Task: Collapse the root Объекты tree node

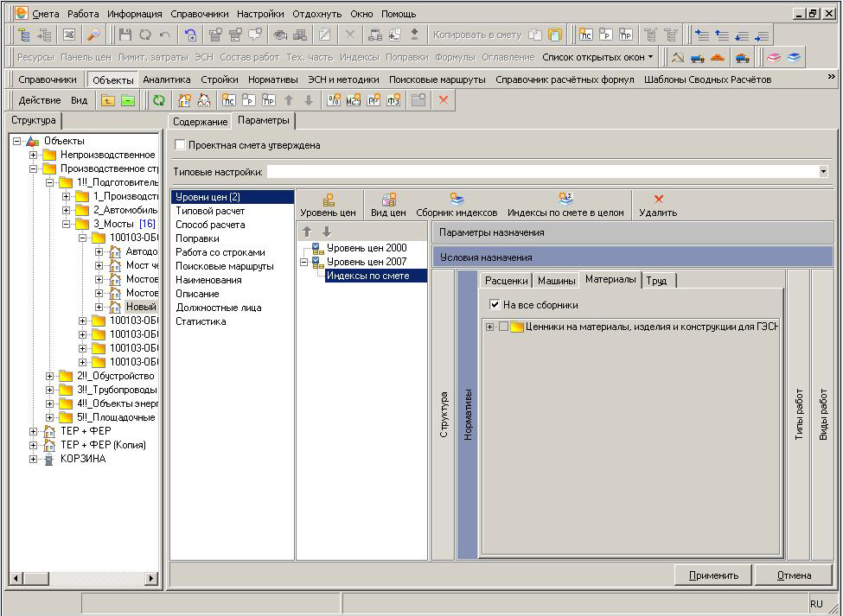Action: click(16, 141)
